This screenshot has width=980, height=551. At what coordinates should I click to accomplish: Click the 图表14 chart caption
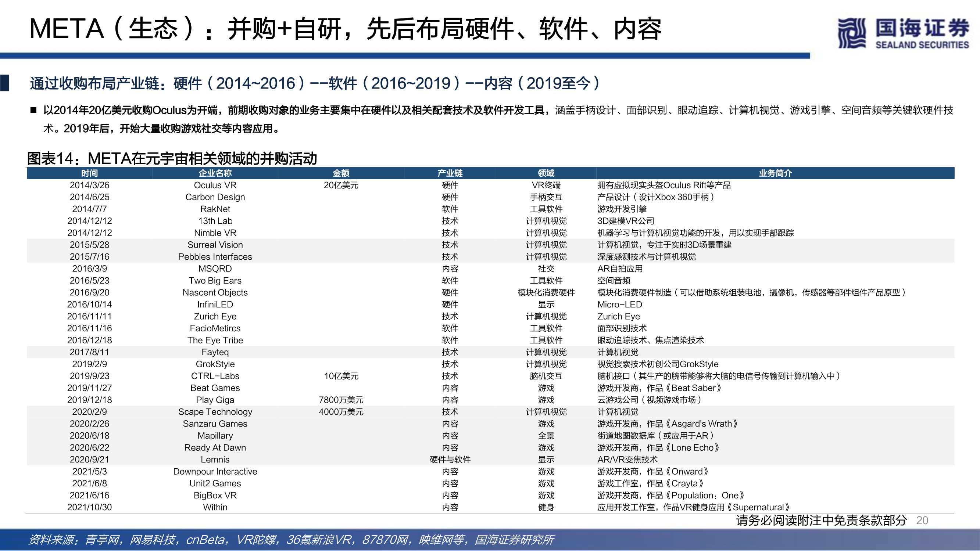click(172, 159)
